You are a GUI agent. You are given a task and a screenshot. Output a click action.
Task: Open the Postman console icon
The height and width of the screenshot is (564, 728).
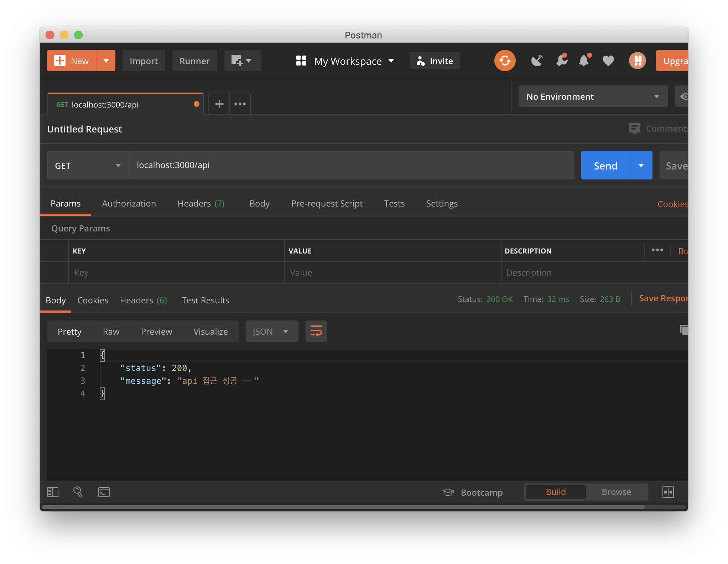click(104, 492)
